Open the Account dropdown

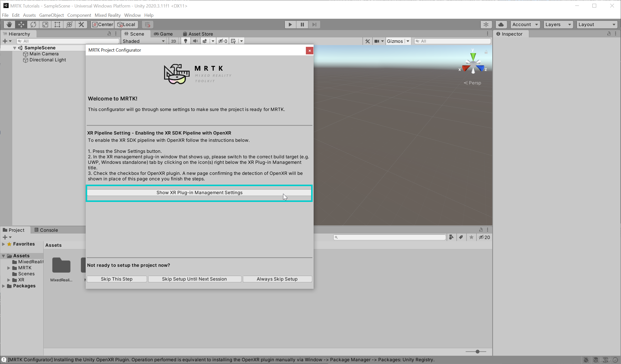pos(525,24)
